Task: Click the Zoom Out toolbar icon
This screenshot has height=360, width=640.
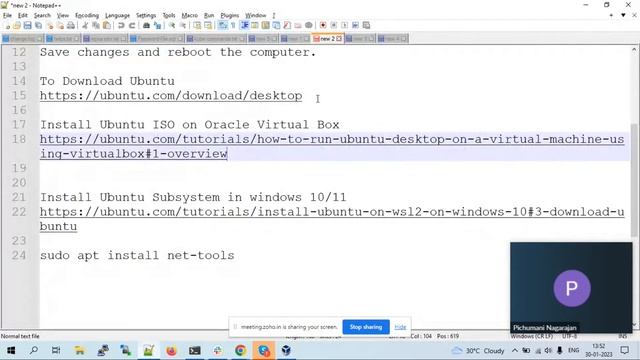Action: [183, 25]
